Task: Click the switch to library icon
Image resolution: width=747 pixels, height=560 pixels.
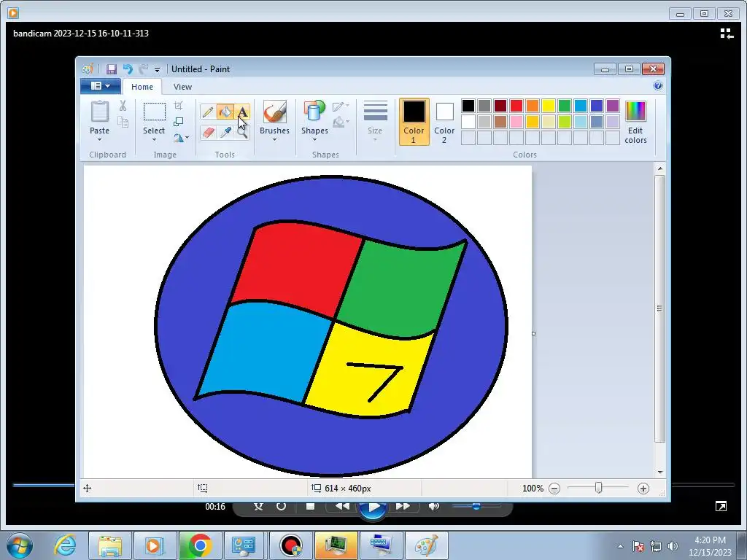Action: tap(727, 34)
